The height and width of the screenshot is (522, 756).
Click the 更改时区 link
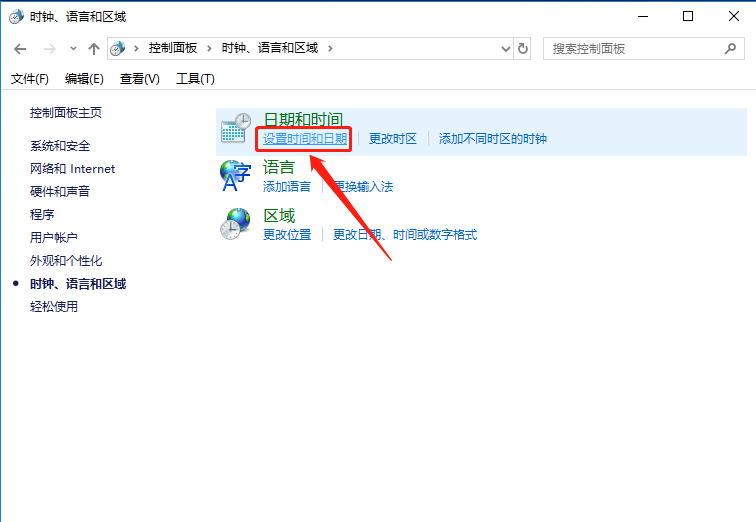(392, 139)
